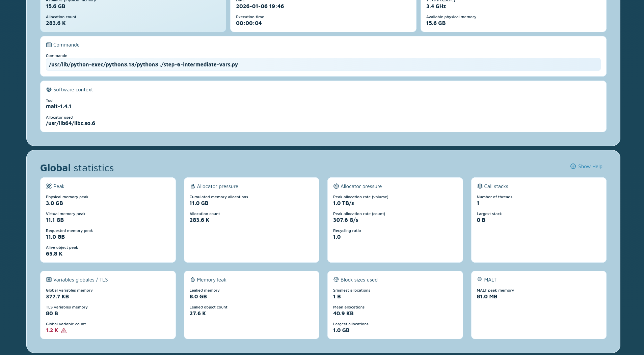Click the gauge icon beside Allocator pressure
644x355 pixels.
336,186
